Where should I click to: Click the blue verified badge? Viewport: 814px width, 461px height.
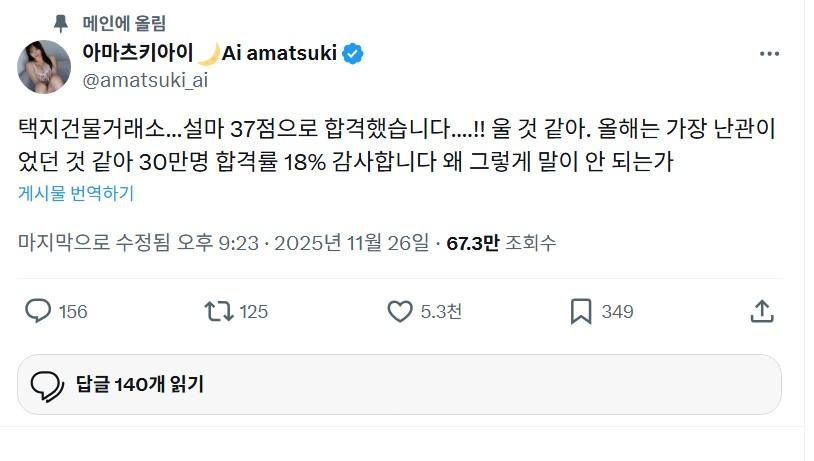353,54
